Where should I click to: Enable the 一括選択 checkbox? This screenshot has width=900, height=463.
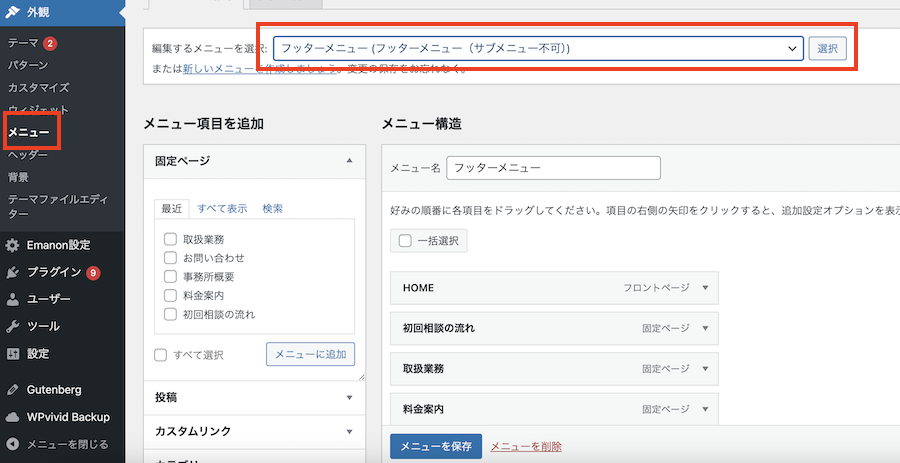(x=405, y=240)
